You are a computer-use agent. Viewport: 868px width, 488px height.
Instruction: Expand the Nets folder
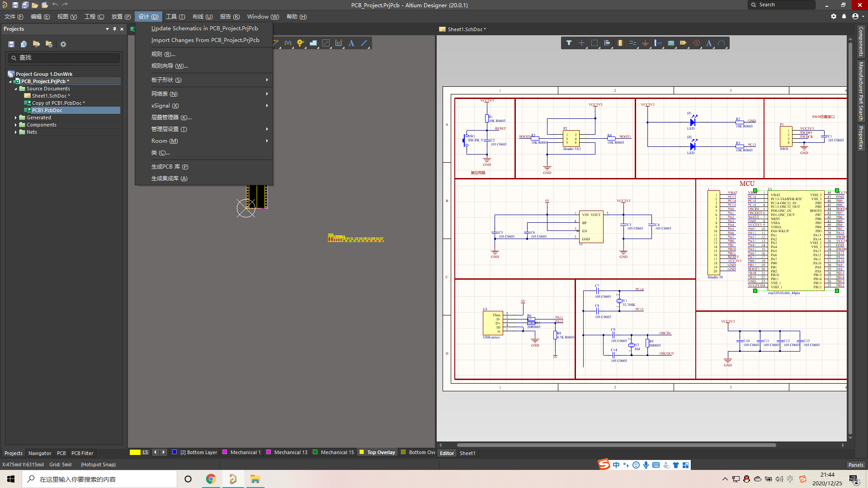pyautogui.click(x=16, y=132)
